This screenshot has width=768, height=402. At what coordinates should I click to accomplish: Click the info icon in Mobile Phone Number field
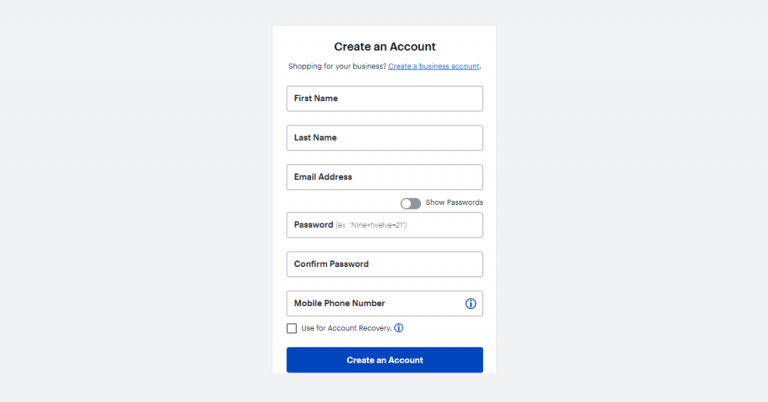coord(470,303)
